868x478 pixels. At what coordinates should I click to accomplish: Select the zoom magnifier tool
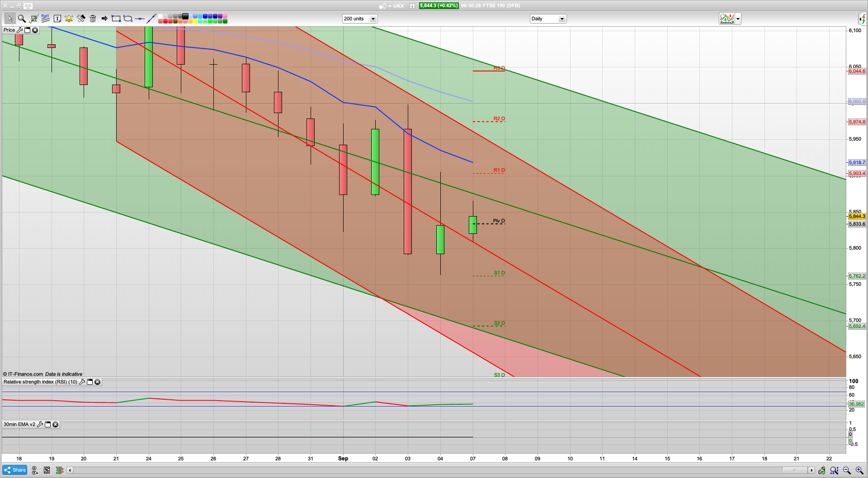[22, 19]
